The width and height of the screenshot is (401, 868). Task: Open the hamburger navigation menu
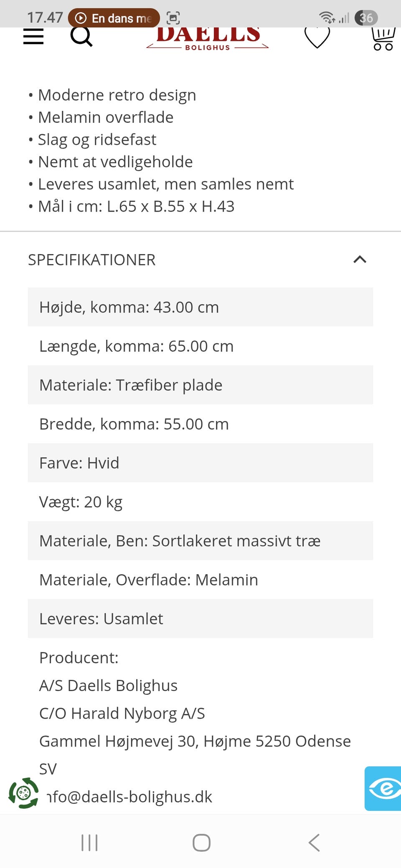[x=33, y=37]
